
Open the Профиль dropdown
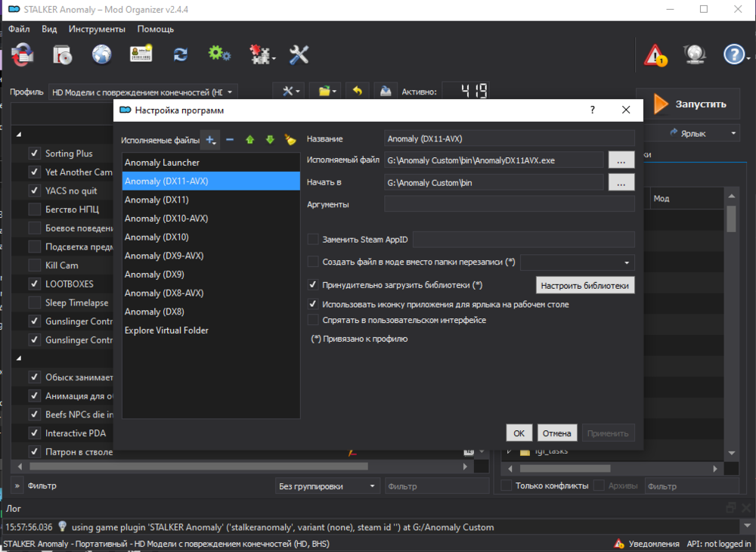coord(143,91)
